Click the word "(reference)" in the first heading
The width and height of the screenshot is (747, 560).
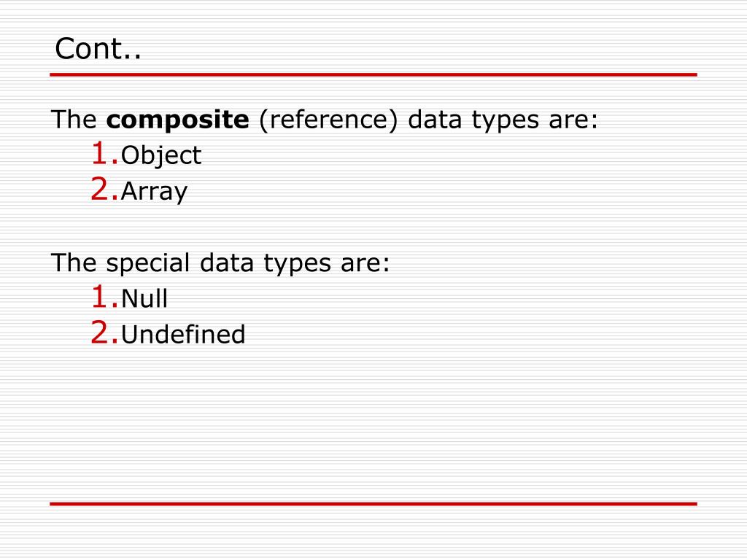pyautogui.click(x=328, y=120)
